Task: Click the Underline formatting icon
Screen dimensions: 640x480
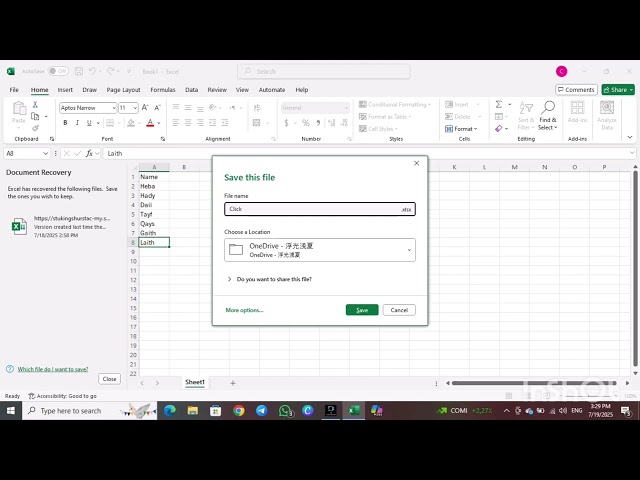Action: tap(89, 122)
